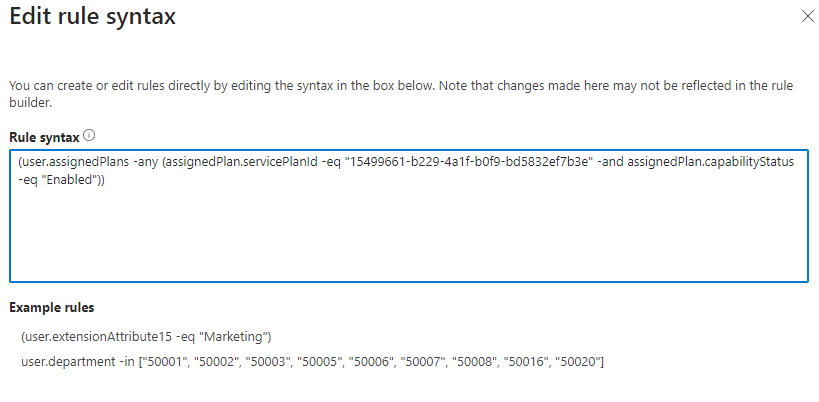This screenshot has width=819, height=402.
Task: Click the Edit rule syntax title
Action: (x=95, y=17)
